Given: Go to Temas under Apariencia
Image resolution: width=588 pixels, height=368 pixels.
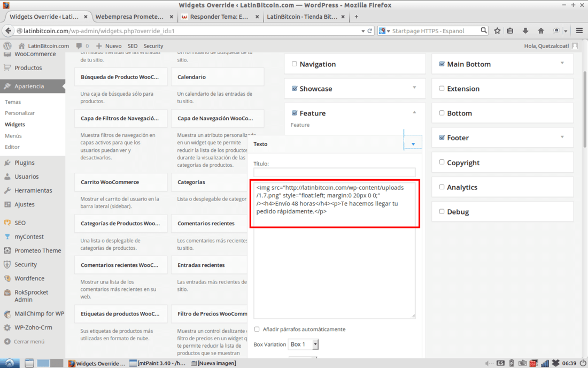Looking at the screenshot, I should [13, 102].
